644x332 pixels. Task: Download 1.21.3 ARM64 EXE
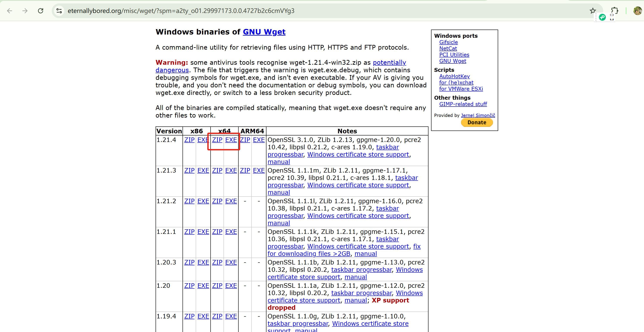click(x=258, y=170)
